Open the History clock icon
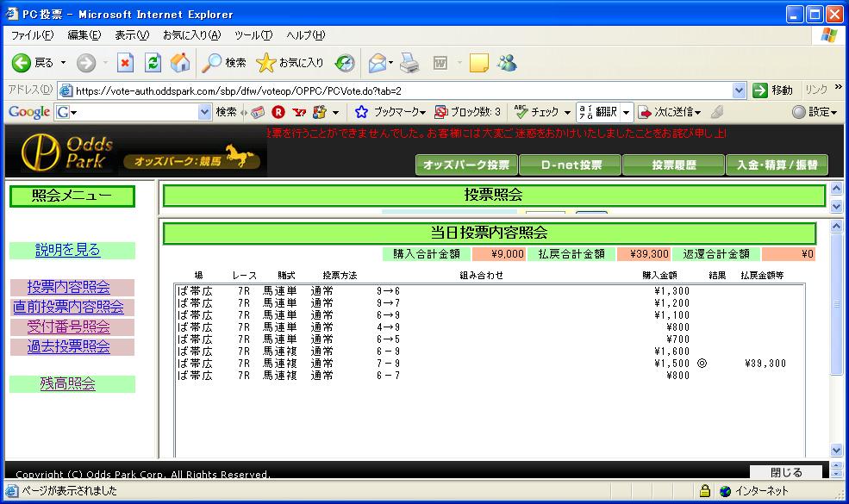The width and height of the screenshot is (849, 504). click(x=345, y=64)
